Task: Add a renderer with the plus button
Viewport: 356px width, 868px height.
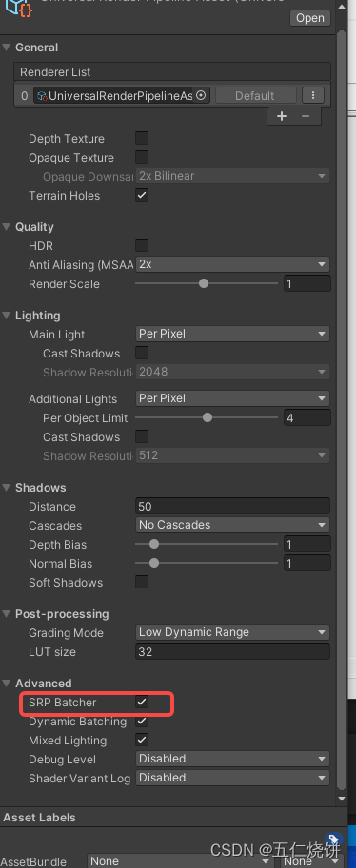Action: pyautogui.click(x=282, y=116)
